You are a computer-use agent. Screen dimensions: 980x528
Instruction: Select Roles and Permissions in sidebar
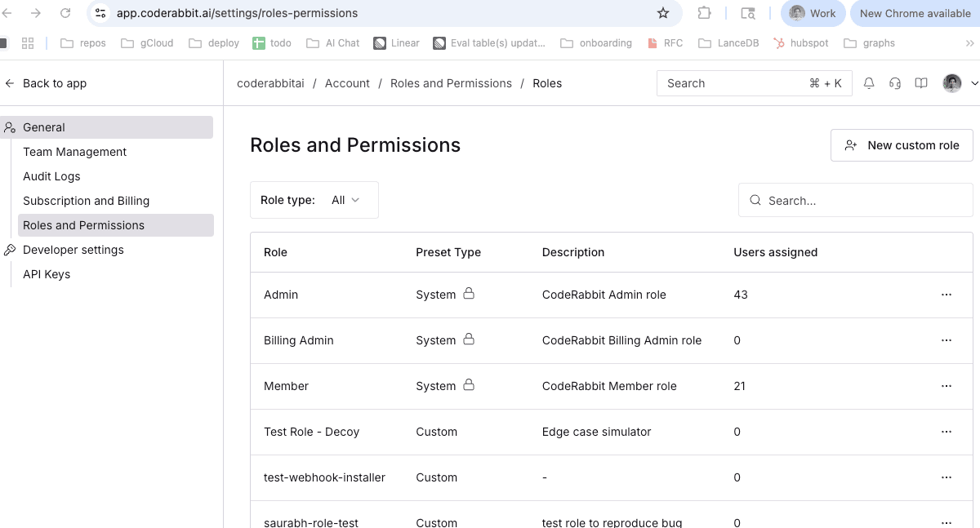click(x=116, y=225)
